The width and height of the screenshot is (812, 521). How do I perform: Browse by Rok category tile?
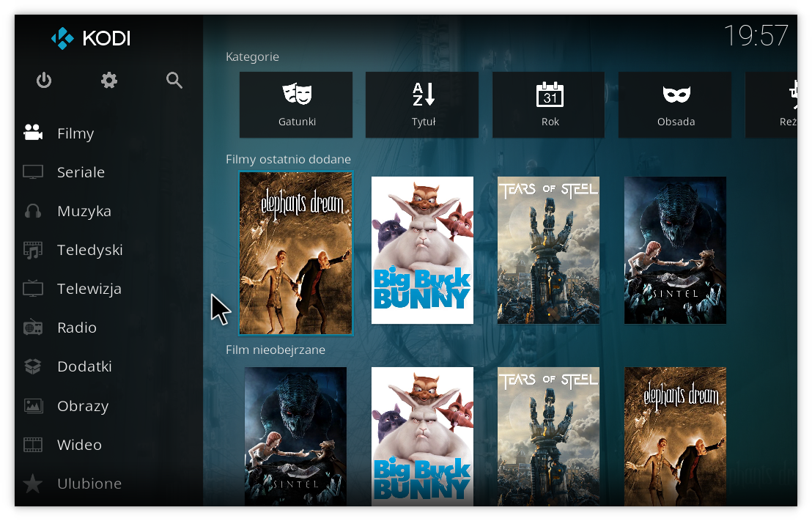point(548,105)
